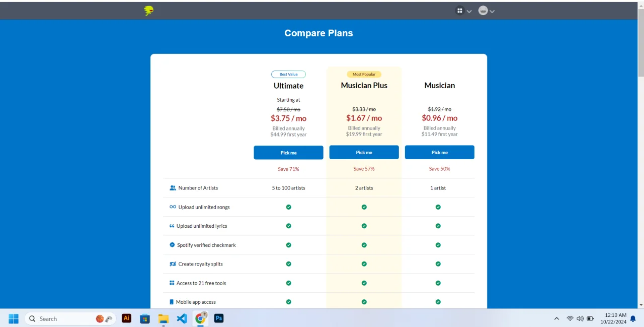Choose the Musician plan Pick me button

(439, 152)
